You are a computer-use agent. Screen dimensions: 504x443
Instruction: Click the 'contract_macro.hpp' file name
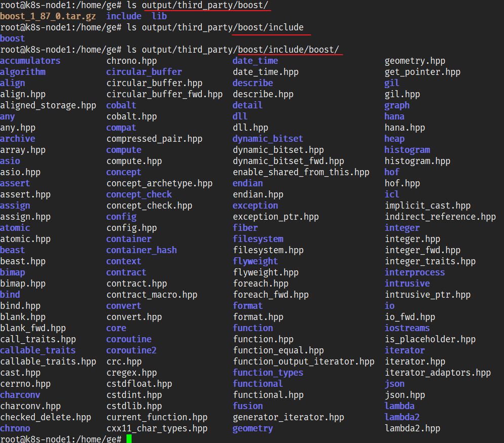click(x=152, y=295)
